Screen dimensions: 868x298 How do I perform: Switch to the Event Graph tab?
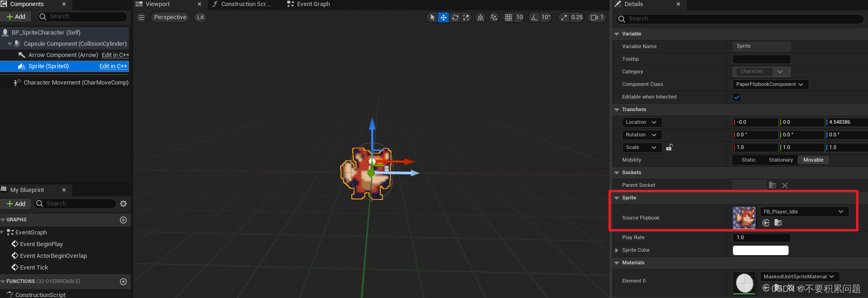click(x=309, y=4)
